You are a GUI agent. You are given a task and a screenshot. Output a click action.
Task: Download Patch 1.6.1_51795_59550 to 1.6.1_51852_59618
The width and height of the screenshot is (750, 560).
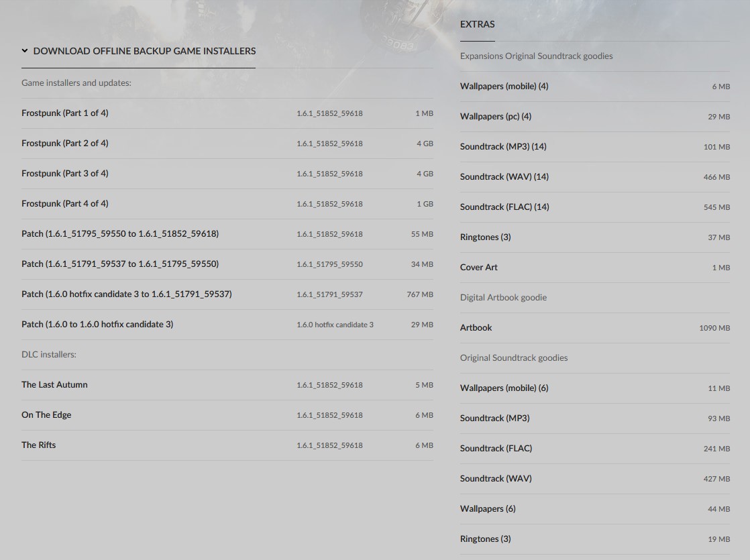coord(227,234)
